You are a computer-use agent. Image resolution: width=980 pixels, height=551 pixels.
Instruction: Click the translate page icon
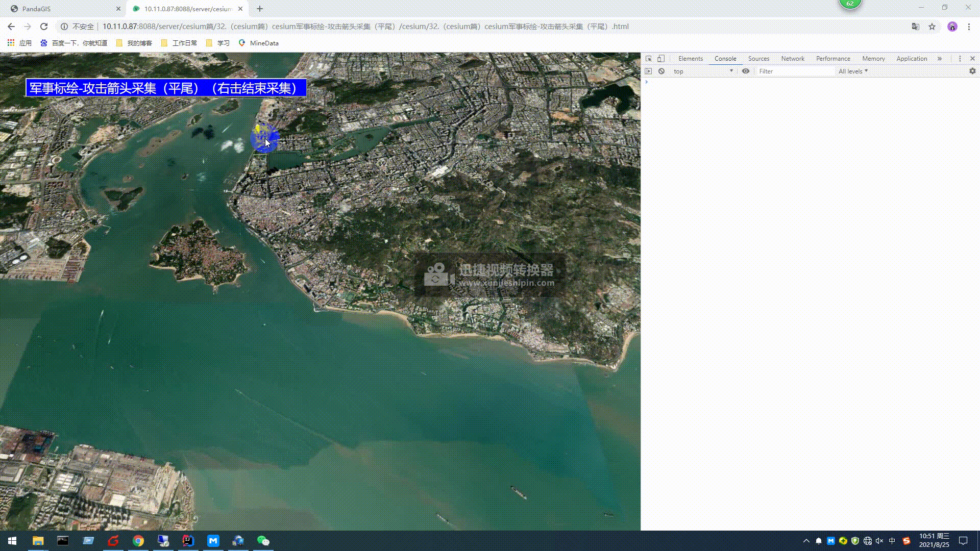coord(916,27)
